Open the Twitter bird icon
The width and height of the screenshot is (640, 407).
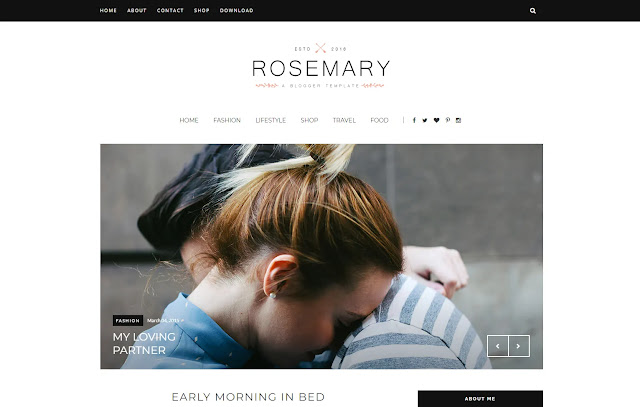(x=425, y=120)
